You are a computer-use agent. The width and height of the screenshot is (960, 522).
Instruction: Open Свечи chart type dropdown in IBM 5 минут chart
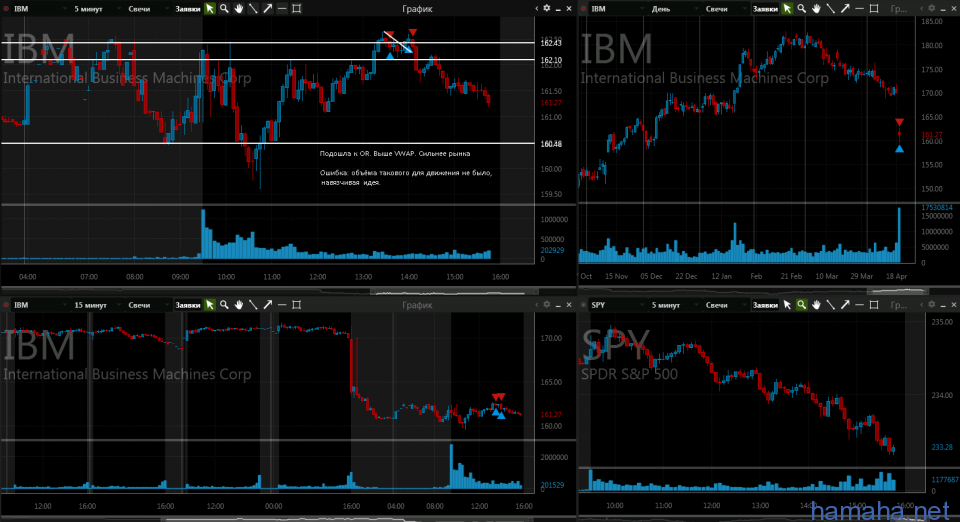click(147, 9)
